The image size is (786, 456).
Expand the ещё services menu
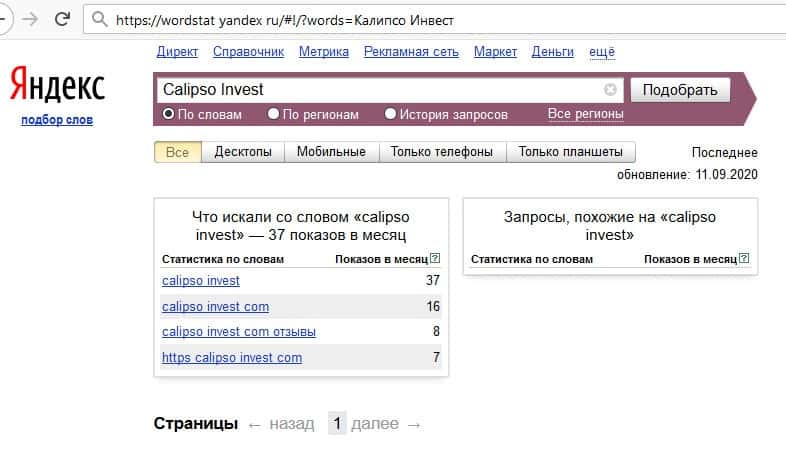[x=602, y=52]
